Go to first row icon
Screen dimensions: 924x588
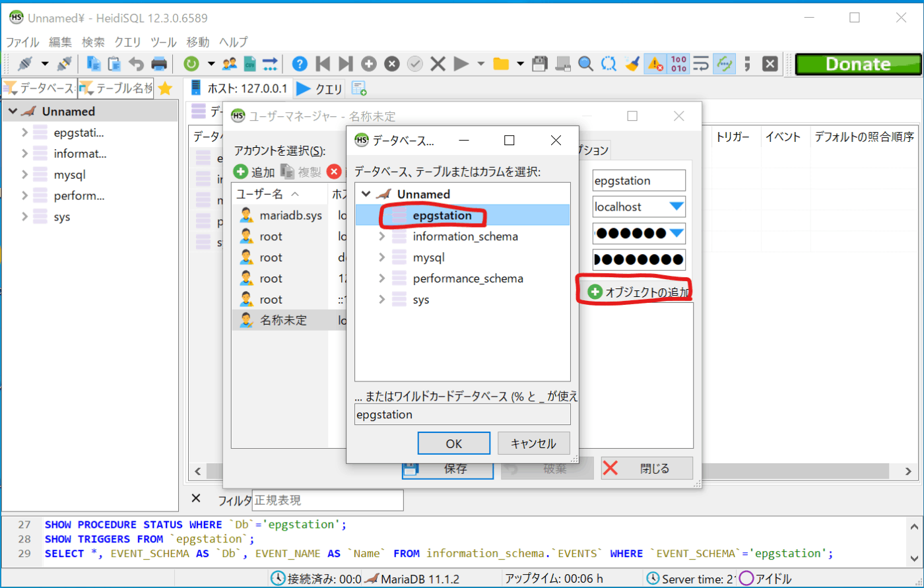tap(323, 64)
